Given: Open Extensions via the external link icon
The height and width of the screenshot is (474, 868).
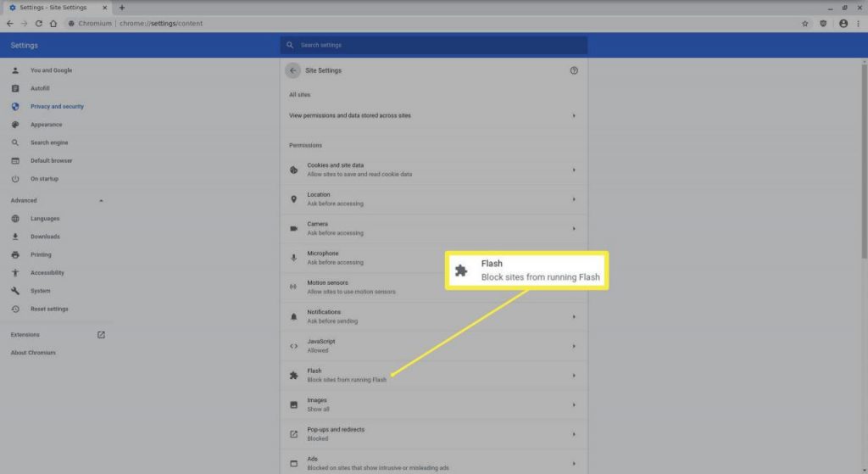Looking at the screenshot, I should point(101,334).
